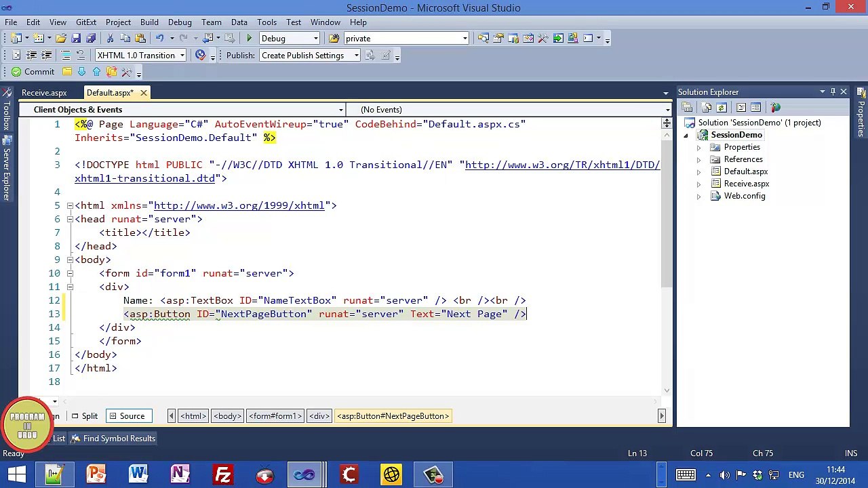Expand the Default.aspx node in Solution Explorer
Viewport: 868px width, 488px height.
[698, 171]
